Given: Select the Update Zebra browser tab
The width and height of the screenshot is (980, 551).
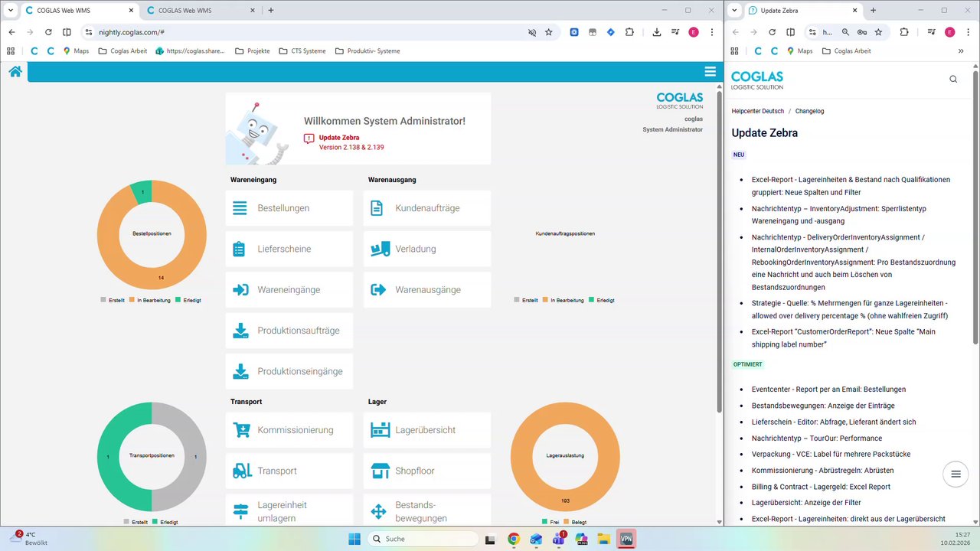Looking at the screenshot, I should (x=802, y=11).
